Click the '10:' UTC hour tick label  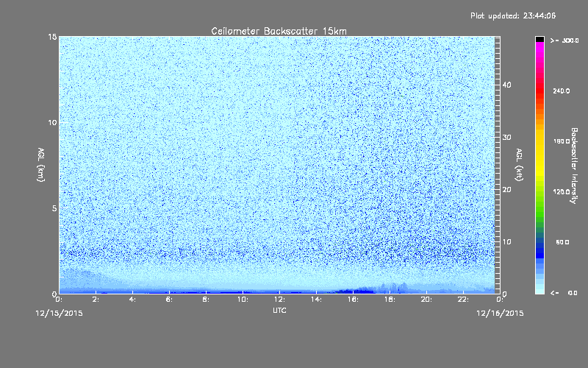pos(243,300)
